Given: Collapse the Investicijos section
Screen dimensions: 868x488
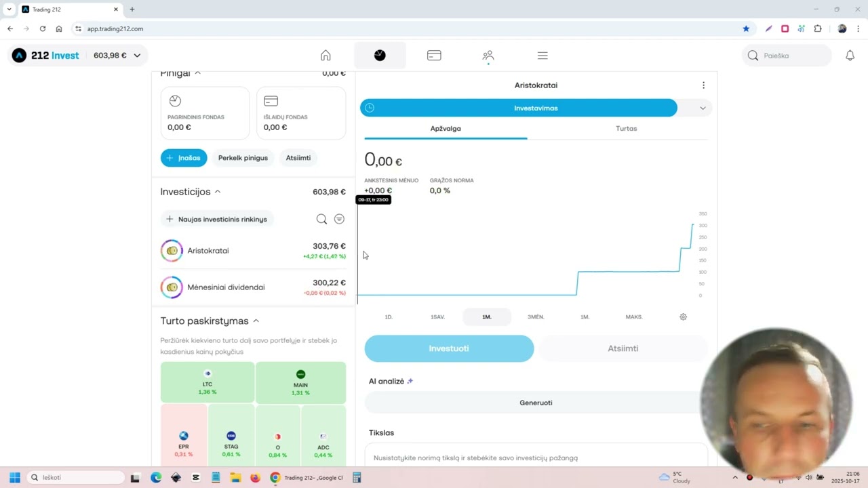Looking at the screenshot, I should 218,192.
